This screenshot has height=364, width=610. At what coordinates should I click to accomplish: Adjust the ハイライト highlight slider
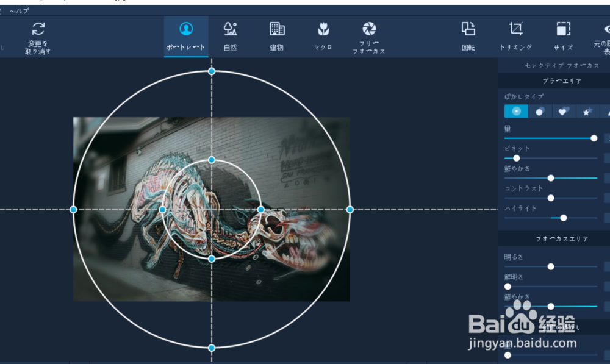551,218
